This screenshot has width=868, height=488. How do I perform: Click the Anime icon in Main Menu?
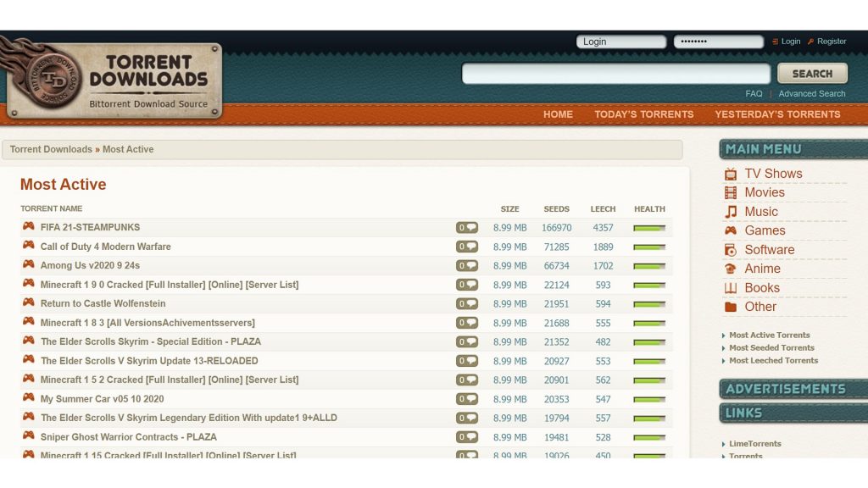[730, 269]
